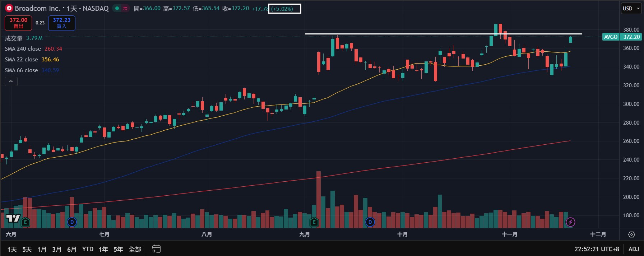Open timezone menu at 22:52:21 UTC+8
The image size is (644, 256).
(x=597, y=249)
